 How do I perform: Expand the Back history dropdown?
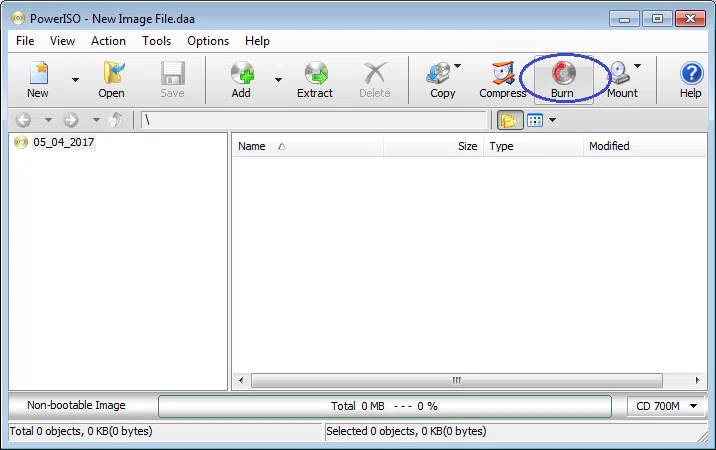click(x=48, y=120)
